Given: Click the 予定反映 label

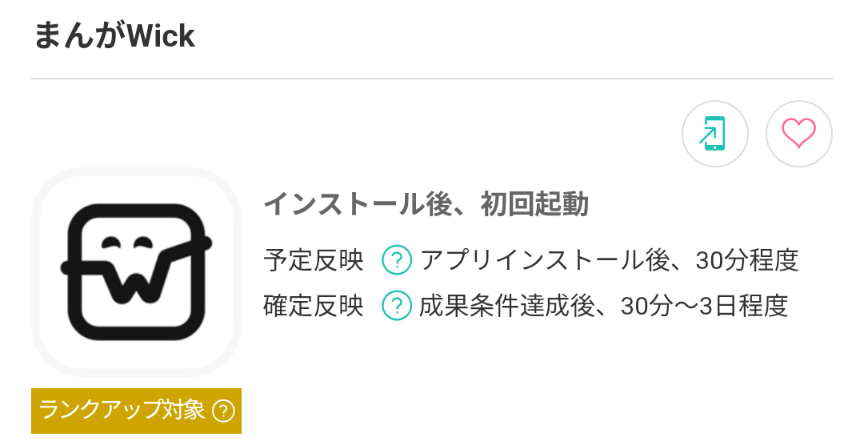Looking at the screenshot, I should pos(313,260).
